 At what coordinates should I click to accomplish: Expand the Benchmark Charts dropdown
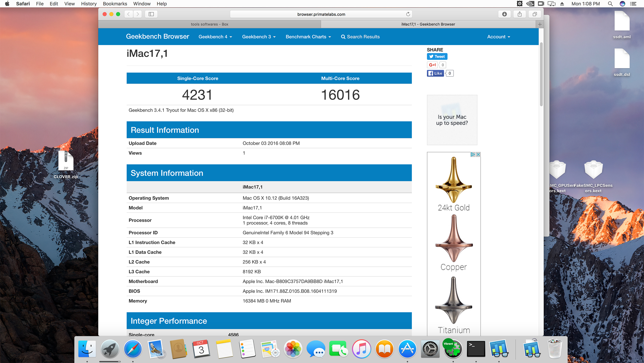(308, 37)
